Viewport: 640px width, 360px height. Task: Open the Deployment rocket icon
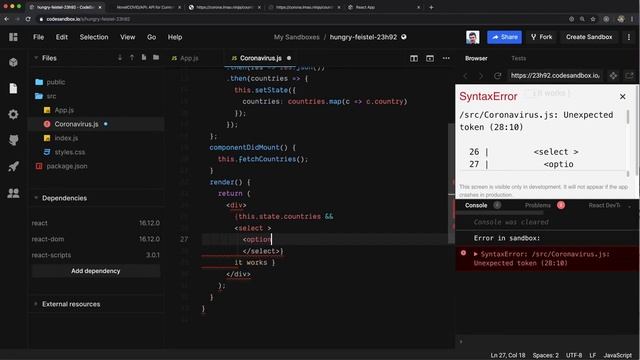click(13, 166)
